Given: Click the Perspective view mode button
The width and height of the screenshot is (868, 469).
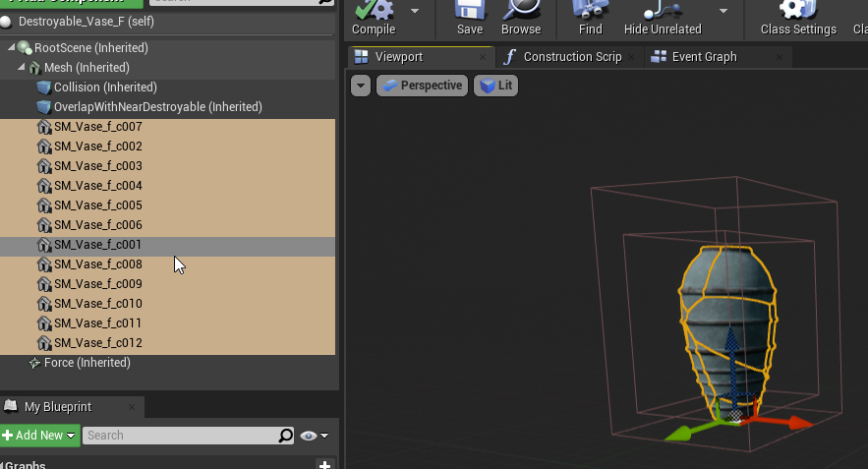Looking at the screenshot, I should click(422, 86).
